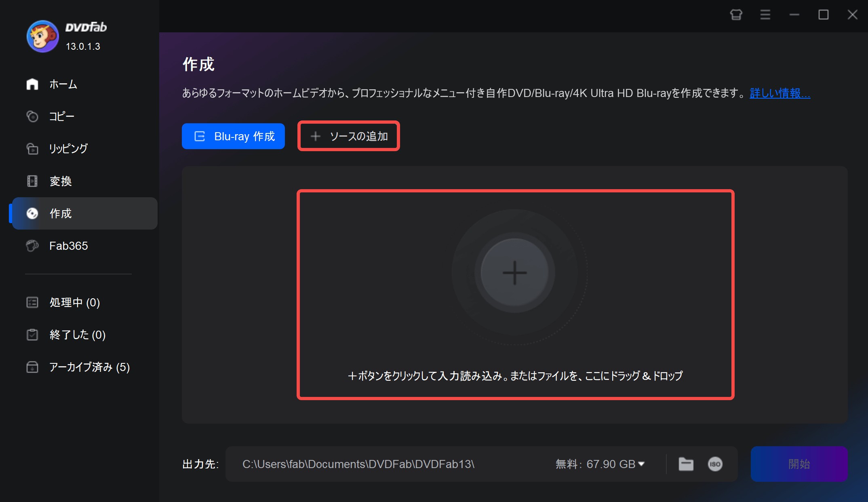Viewport: 868px width, 502px height.
Task: Click the 開始 start button
Action: [799, 464]
